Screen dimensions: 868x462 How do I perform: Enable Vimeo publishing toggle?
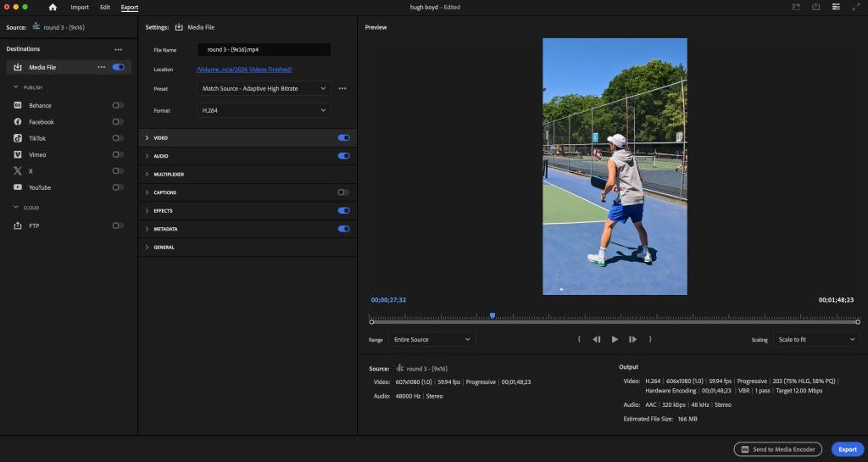click(x=118, y=154)
